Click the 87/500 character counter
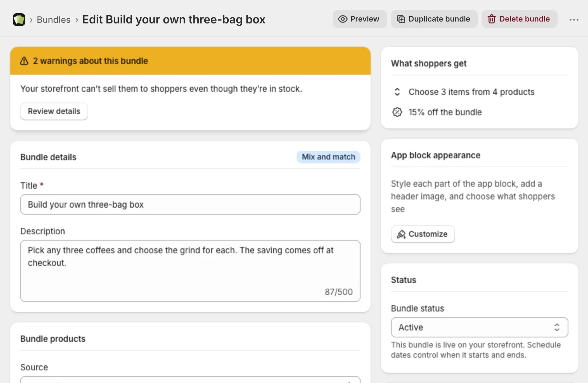Image resolution: width=588 pixels, height=383 pixels. pos(339,292)
